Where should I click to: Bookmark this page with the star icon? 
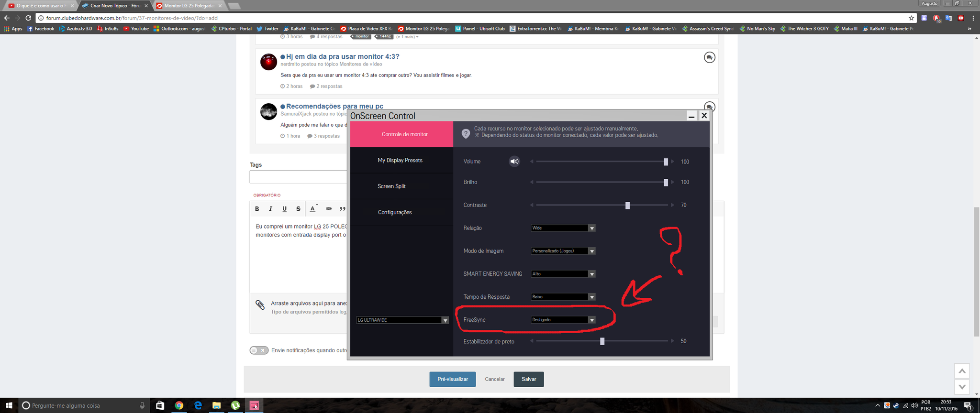(x=911, y=18)
